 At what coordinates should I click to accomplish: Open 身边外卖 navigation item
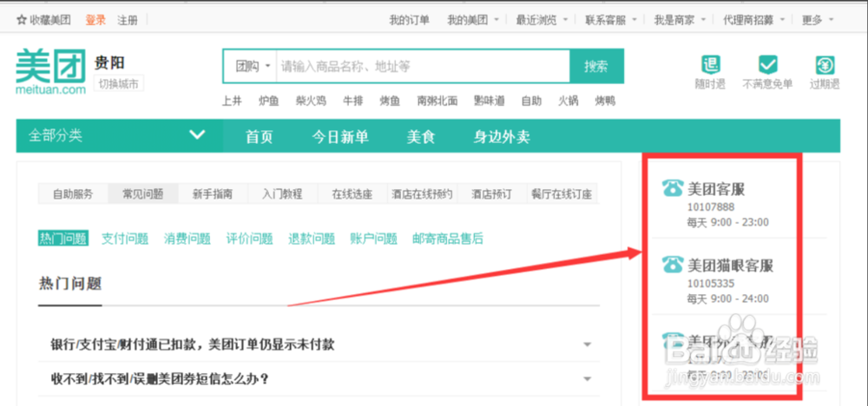click(x=502, y=137)
